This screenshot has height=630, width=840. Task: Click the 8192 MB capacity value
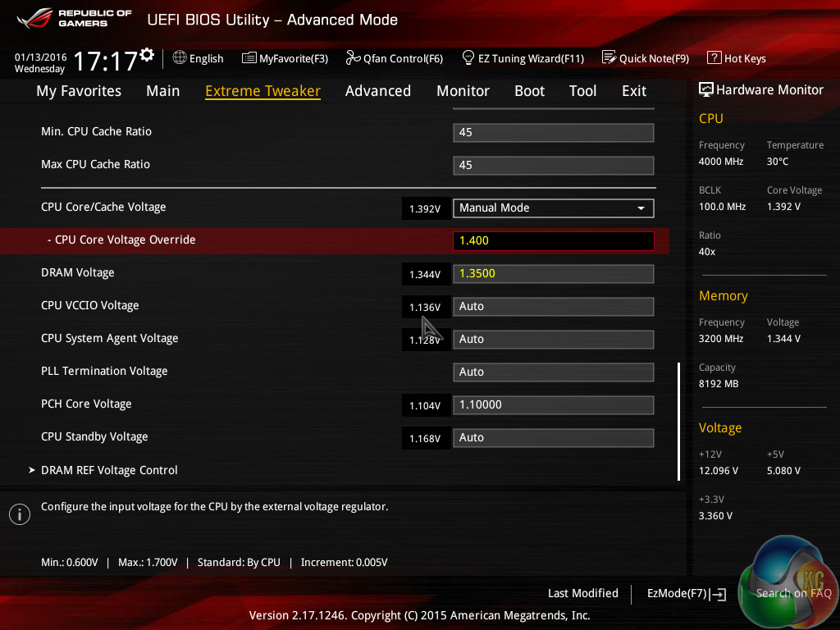[x=719, y=384]
